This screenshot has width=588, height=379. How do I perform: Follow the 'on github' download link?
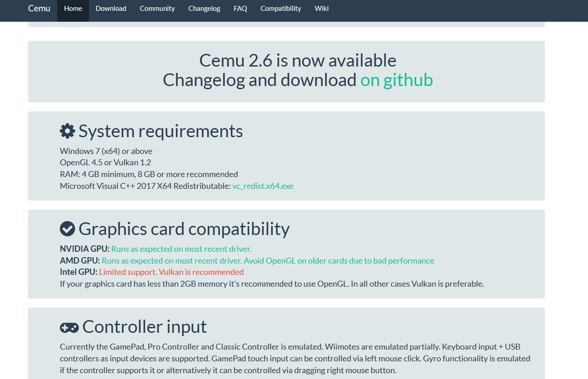[397, 80]
